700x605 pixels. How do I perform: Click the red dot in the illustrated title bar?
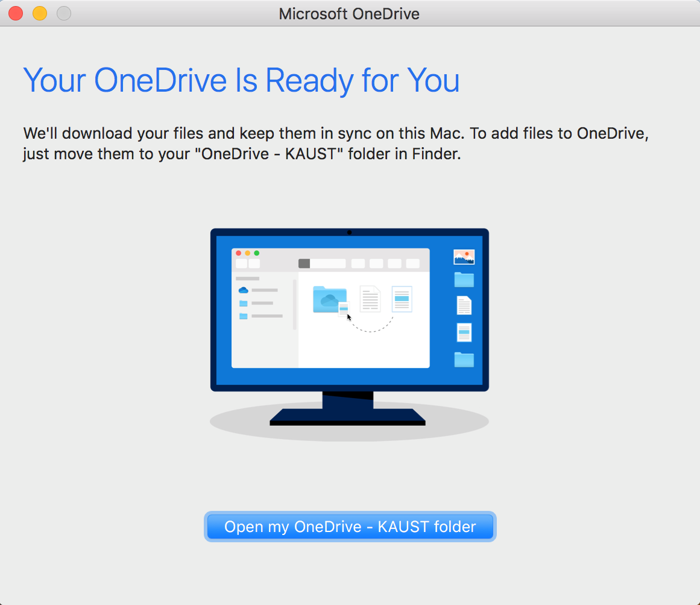tap(239, 253)
